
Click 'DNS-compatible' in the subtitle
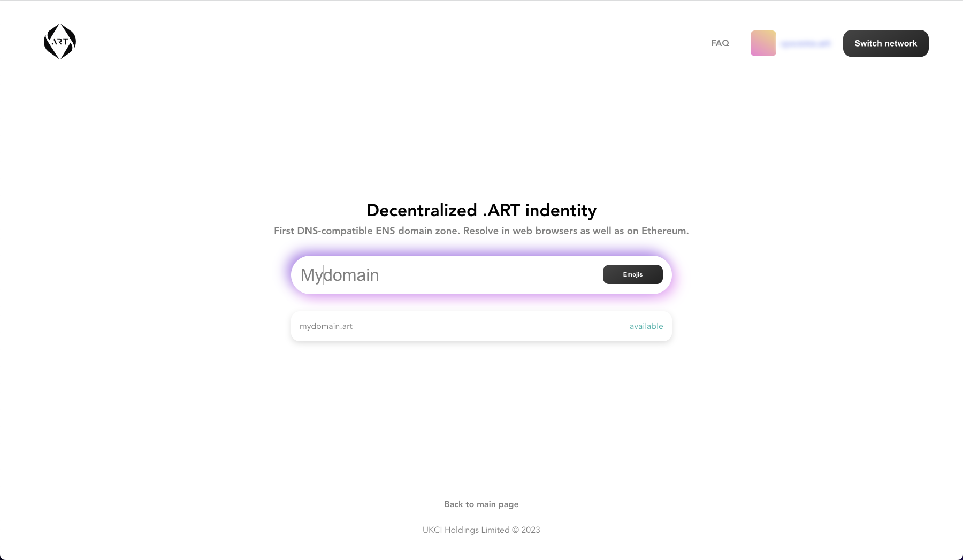coord(335,231)
